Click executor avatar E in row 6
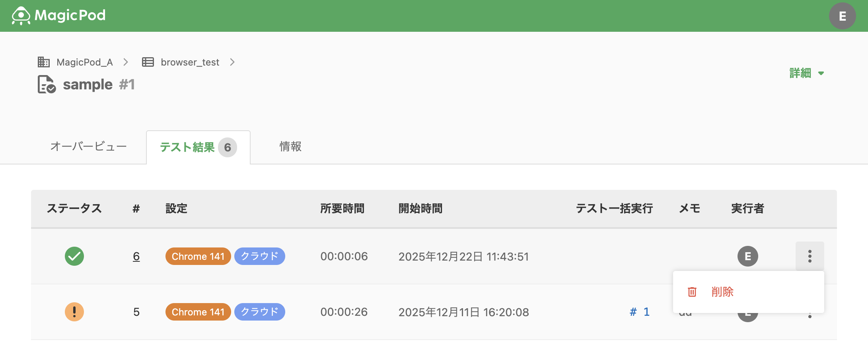Image resolution: width=868 pixels, height=344 pixels. [748, 256]
